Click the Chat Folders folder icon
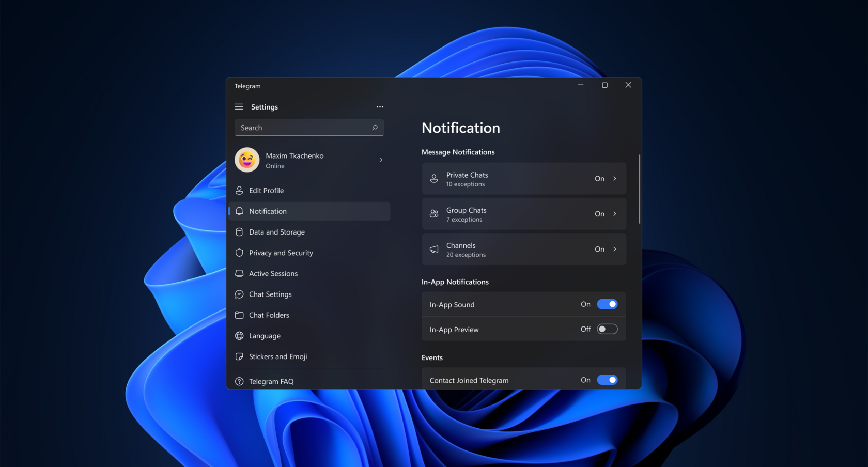This screenshot has width=868, height=467. [239, 315]
